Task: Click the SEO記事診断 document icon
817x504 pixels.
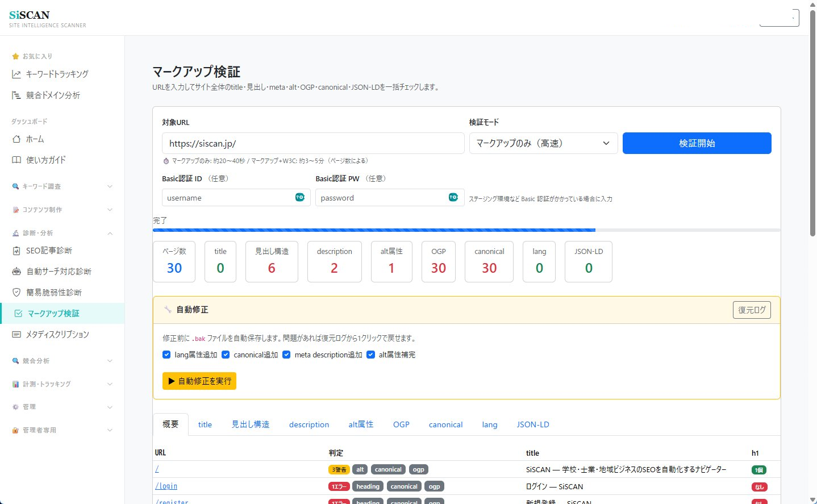Action: pos(16,251)
